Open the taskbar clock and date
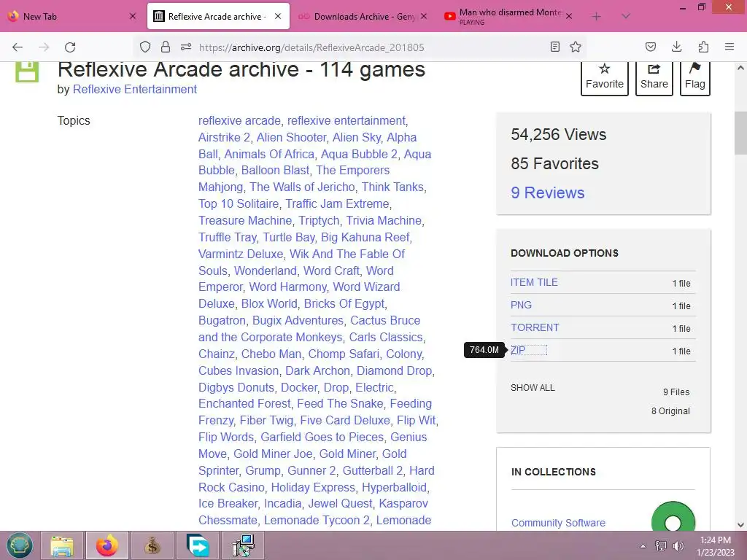747x560 pixels. pyautogui.click(x=716, y=546)
